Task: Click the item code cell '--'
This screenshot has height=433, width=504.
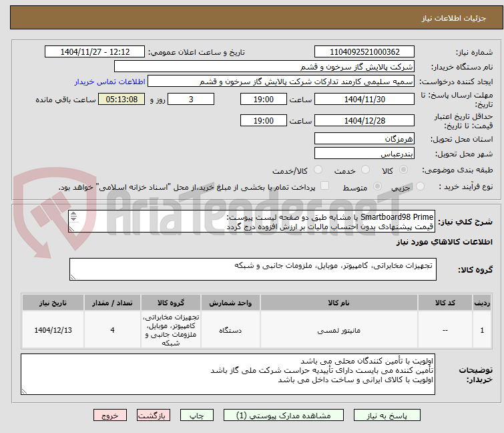Action: (x=445, y=330)
